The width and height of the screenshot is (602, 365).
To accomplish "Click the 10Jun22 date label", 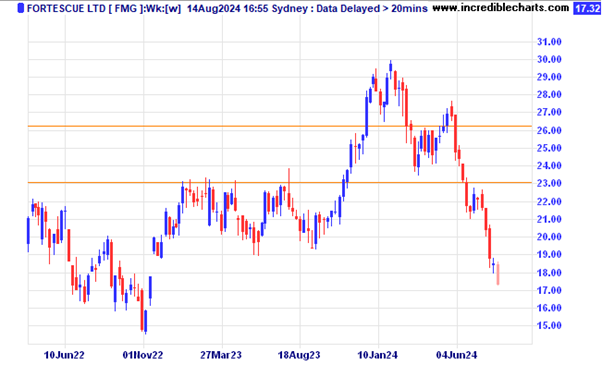I will click(64, 355).
